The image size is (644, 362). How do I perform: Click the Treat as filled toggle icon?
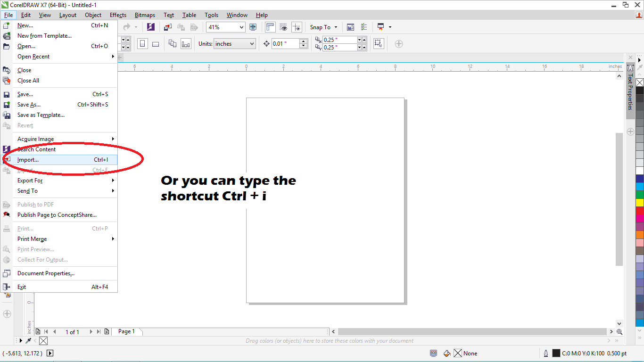point(379,43)
